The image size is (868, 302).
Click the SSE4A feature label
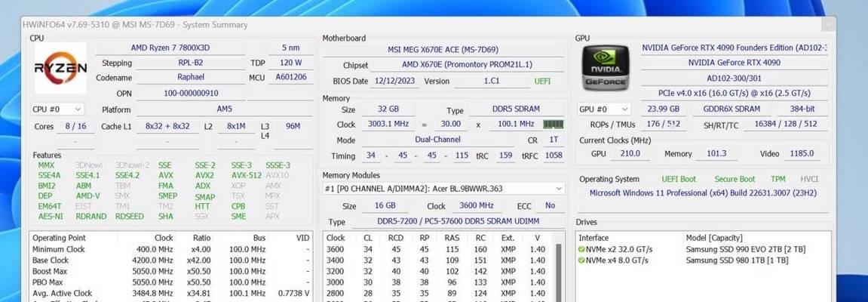pyautogui.click(x=49, y=175)
